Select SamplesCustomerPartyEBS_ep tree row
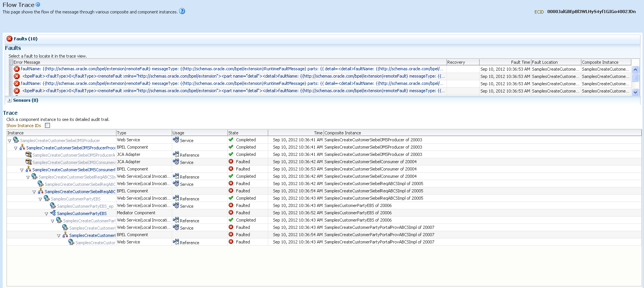This screenshot has height=288, width=644. [x=85, y=206]
